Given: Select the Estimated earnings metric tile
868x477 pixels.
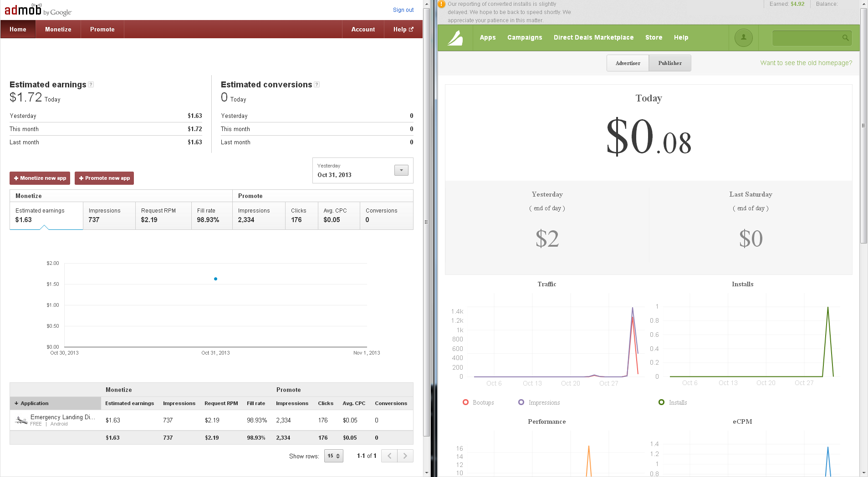Looking at the screenshot, I should tap(46, 215).
